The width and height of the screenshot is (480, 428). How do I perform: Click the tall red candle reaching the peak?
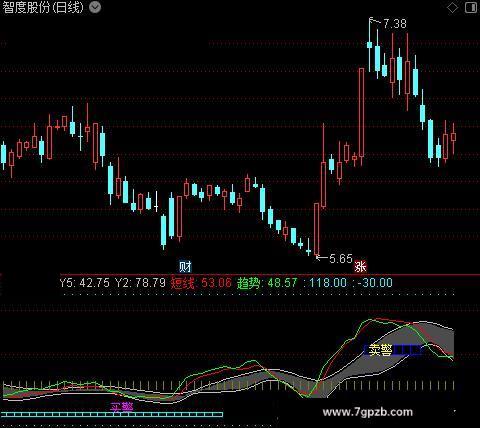361,112
